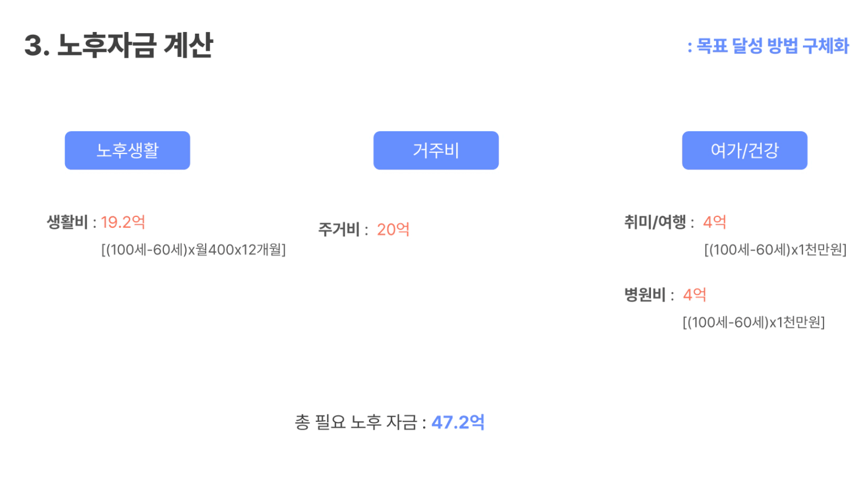Screen dimensions: 868x488
Task: Click the 주거비 label
Action: 339,229
